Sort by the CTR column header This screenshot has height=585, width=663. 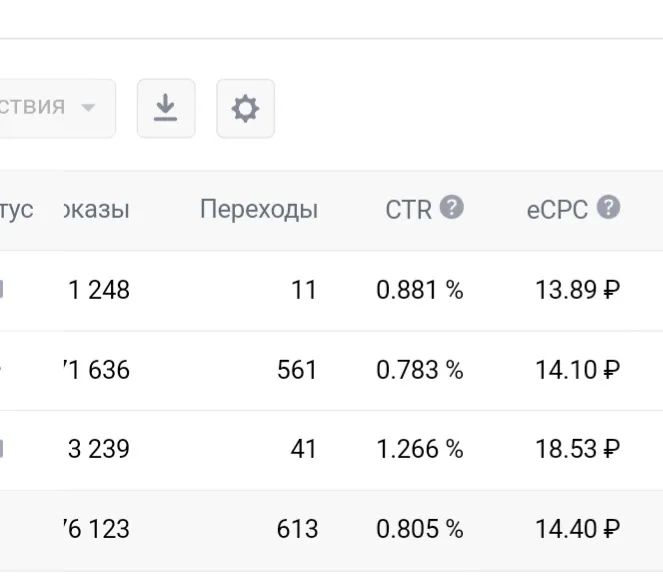408,209
